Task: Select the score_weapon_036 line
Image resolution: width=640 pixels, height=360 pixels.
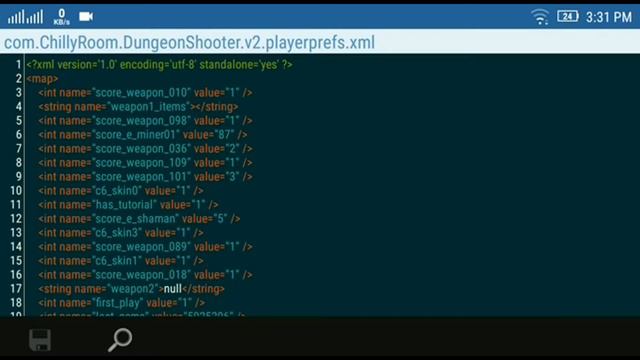Action: tap(145, 149)
